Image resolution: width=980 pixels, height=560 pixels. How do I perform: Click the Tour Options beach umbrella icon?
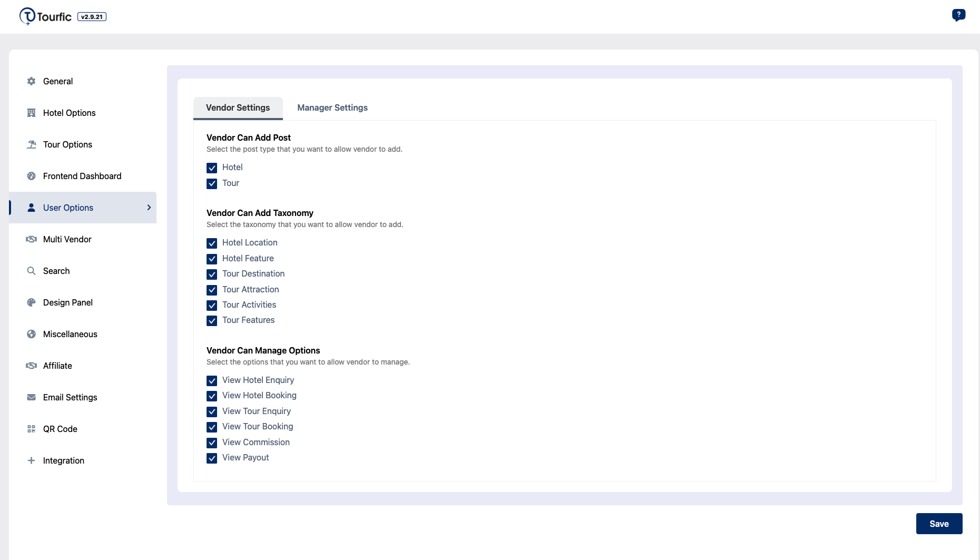tap(31, 144)
